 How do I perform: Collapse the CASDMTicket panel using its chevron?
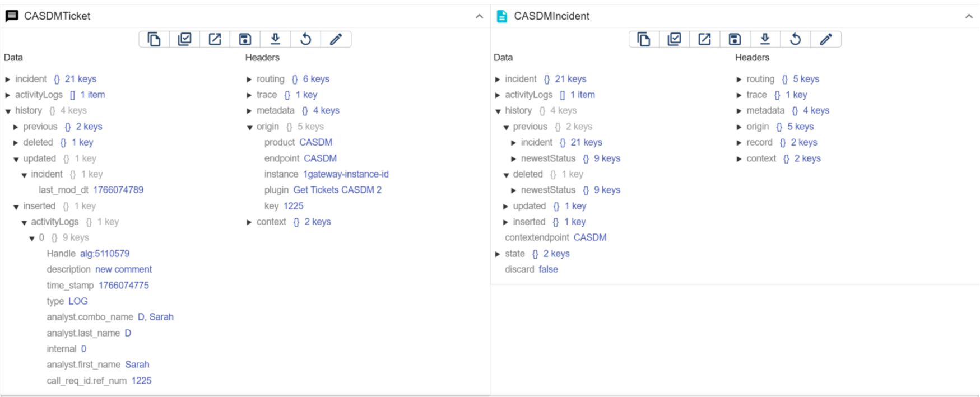479,16
